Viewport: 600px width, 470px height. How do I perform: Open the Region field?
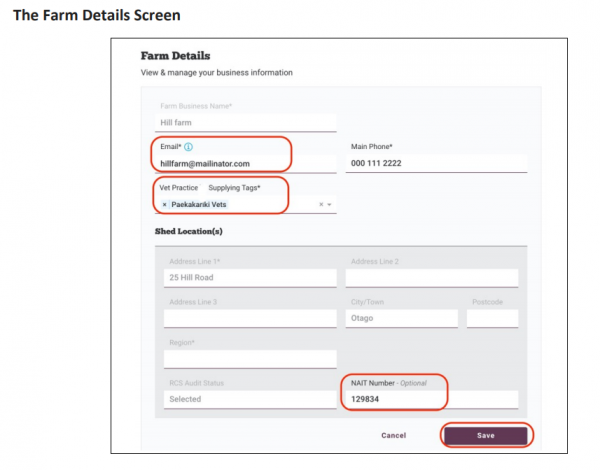(250, 358)
